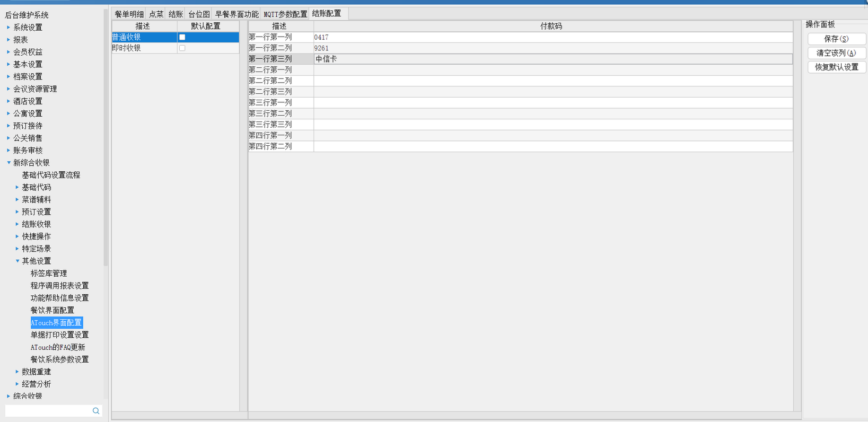The width and height of the screenshot is (868, 422).
Task: Collapse the 新综合收银 tree node arrow
Action: tap(8, 163)
